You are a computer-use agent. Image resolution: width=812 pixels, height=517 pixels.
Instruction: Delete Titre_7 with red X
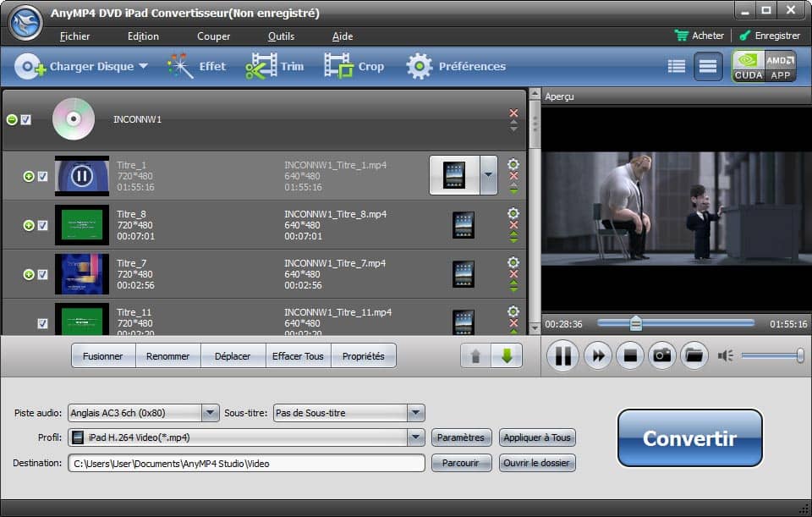click(513, 274)
